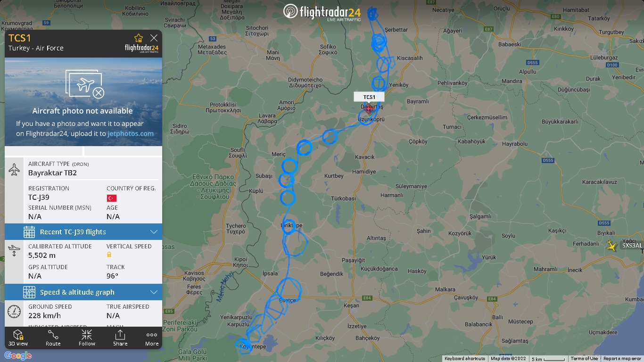644x362 pixels.
Task: Click the vertical speed lock icon
Action: point(109,255)
